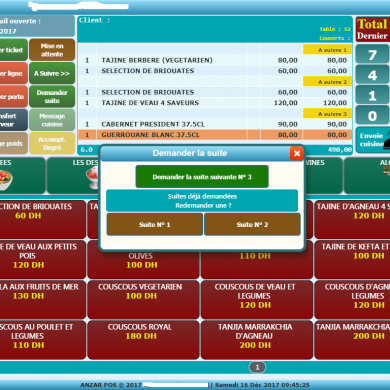
Task: Open the Message cuisine option
Action: pyautogui.click(x=52, y=120)
